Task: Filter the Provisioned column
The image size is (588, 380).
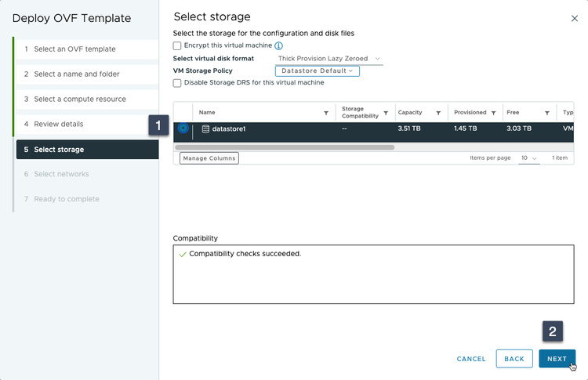Action: (x=493, y=113)
